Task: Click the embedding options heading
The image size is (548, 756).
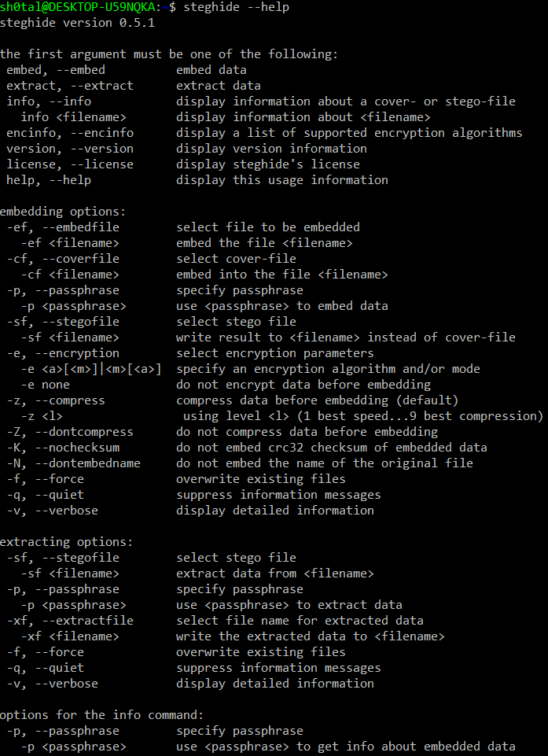Action: (x=63, y=212)
